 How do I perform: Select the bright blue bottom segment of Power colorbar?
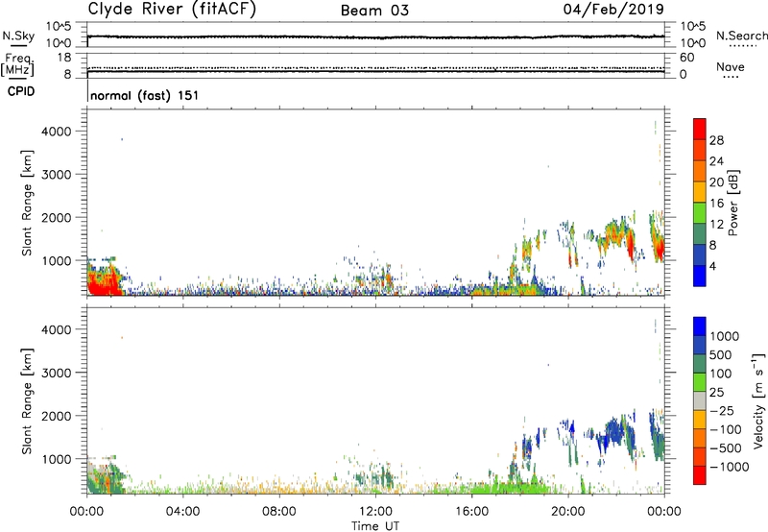700,276
